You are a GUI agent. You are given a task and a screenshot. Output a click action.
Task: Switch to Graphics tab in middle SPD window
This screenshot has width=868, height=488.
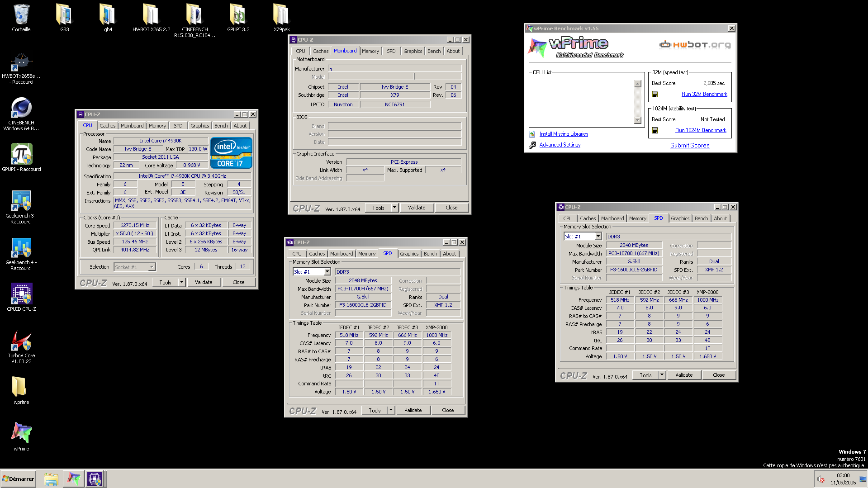tap(409, 254)
